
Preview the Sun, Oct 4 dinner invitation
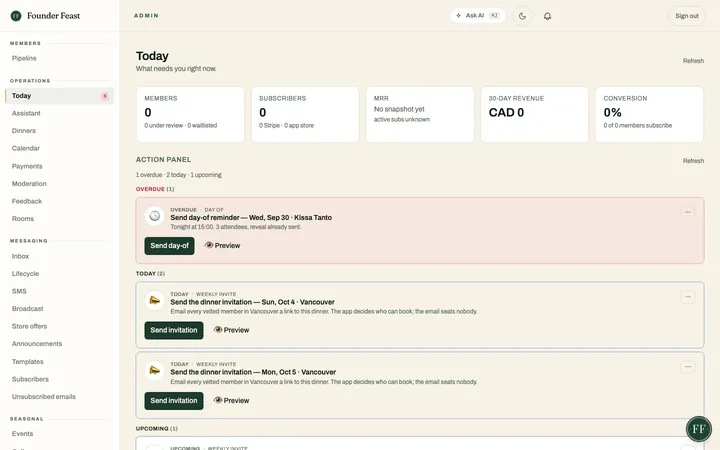231,330
